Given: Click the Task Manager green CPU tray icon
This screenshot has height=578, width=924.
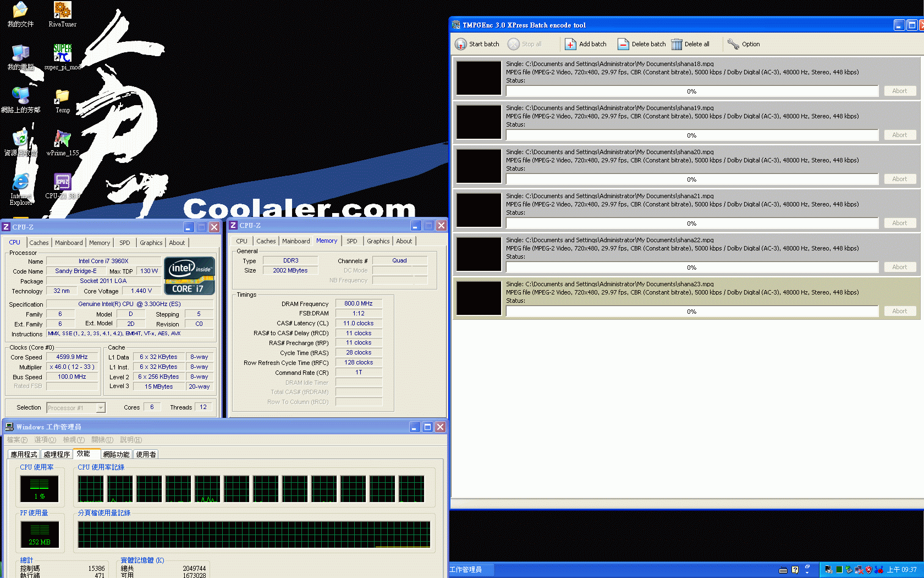Looking at the screenshot, I should (839, 570).
